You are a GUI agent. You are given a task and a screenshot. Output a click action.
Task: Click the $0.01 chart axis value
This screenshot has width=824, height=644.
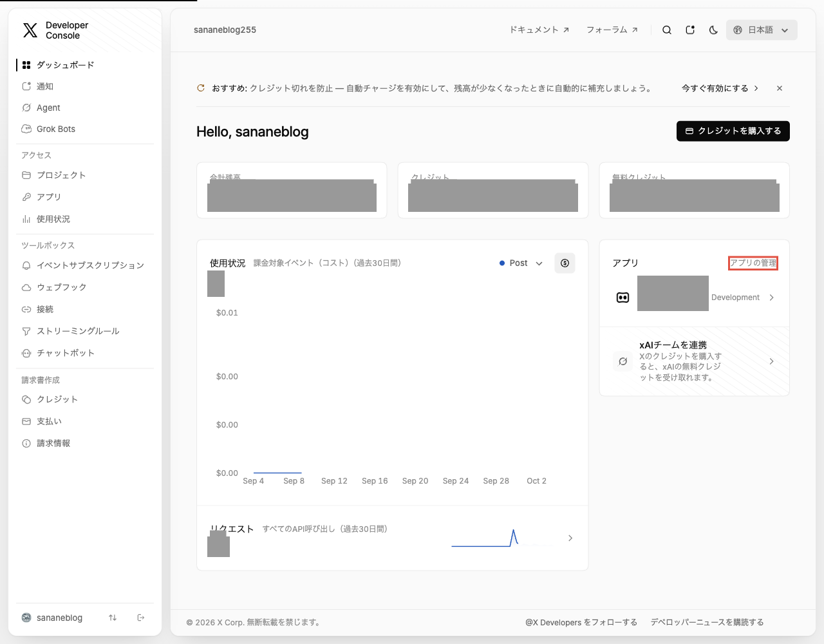click(x=227, y=313)
